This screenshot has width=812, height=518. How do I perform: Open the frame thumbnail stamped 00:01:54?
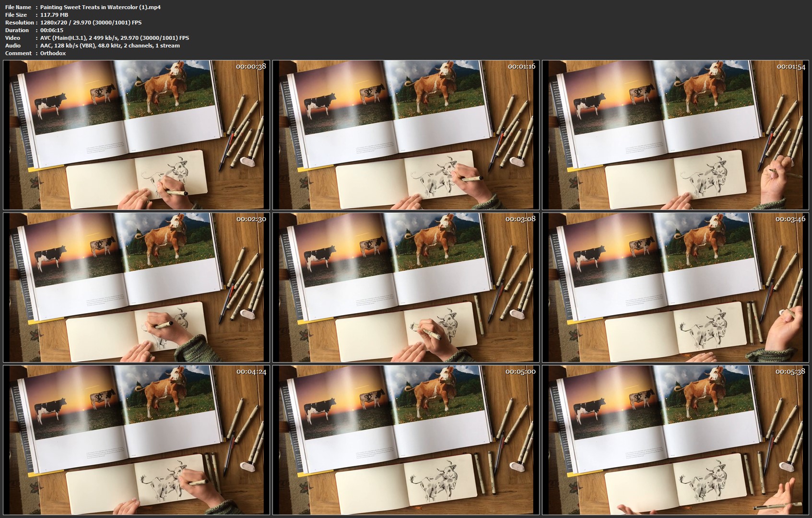point(675,135)
